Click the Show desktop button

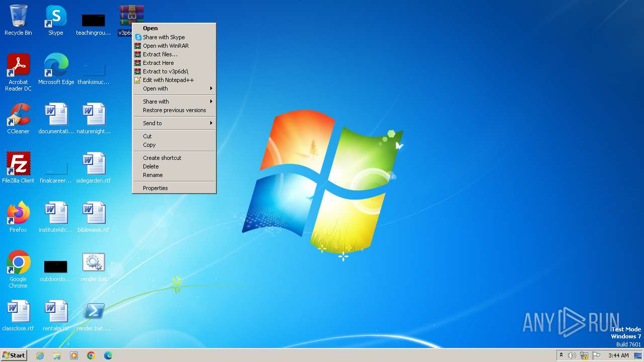coord(638,355)
